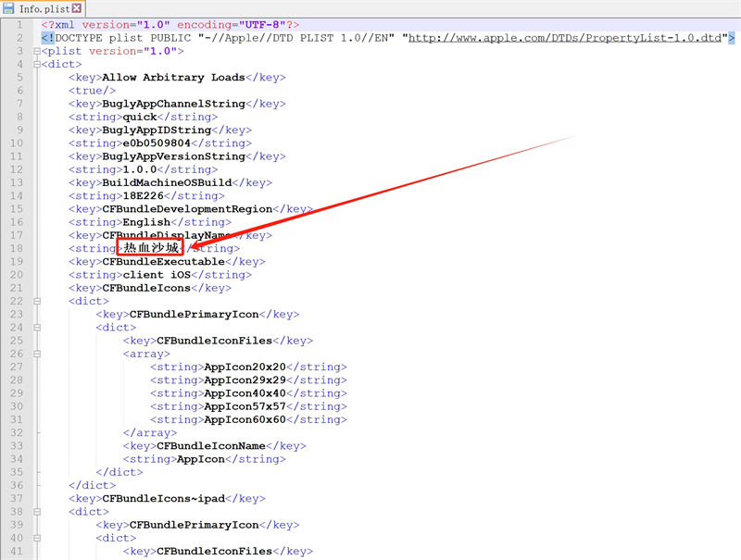Click the key BuglyAppVersionString

coord(173,156)
